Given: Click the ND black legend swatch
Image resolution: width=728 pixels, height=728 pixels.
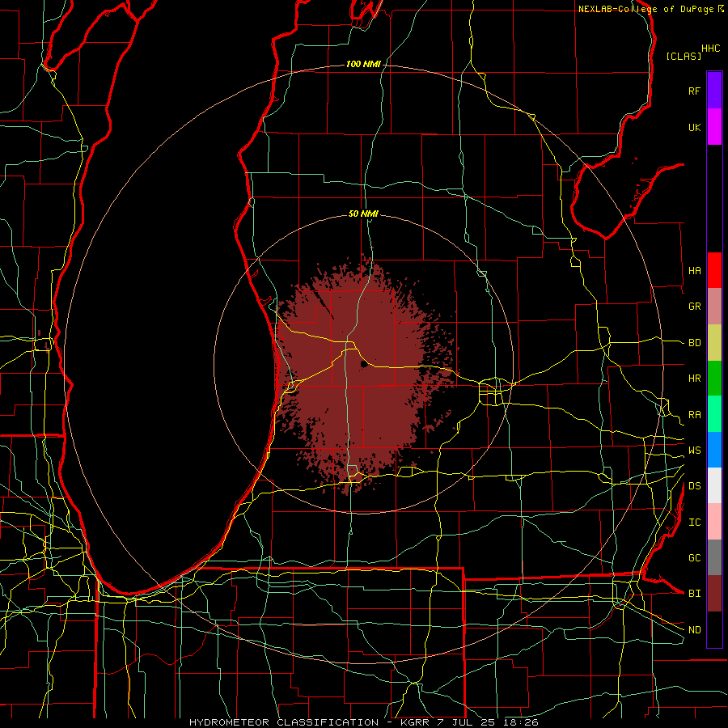Looking at the screenshot, I should coord(714,629).
